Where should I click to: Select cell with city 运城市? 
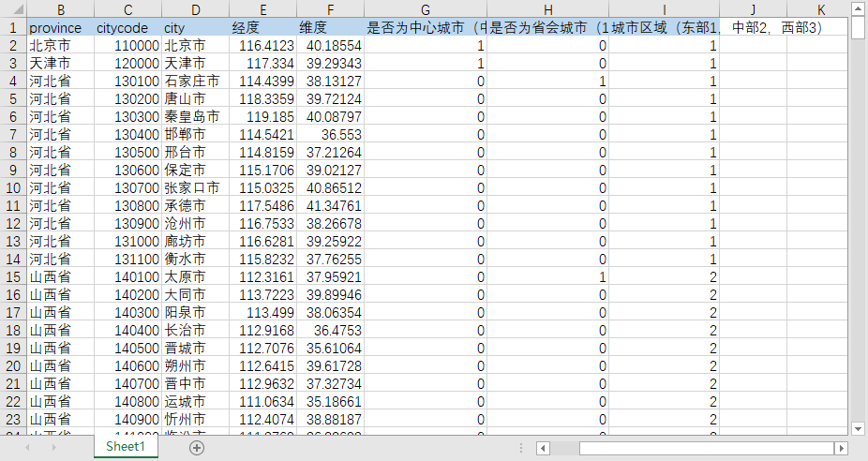[195, 401]
